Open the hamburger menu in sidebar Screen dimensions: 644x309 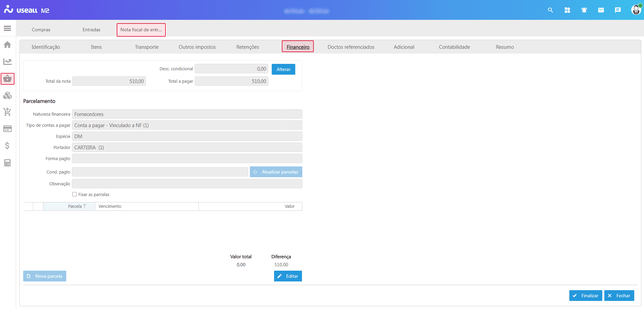coord(7,28)
